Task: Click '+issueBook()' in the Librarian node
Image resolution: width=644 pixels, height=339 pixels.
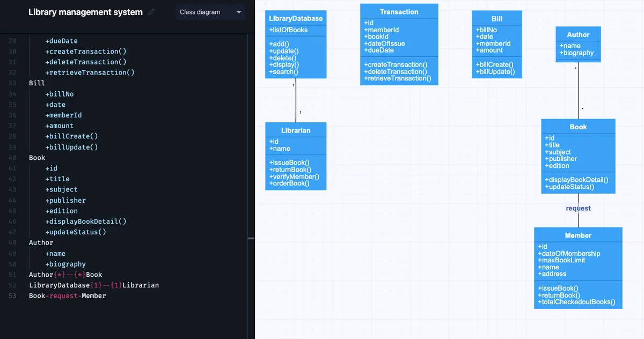Action: tap(289, 163)
